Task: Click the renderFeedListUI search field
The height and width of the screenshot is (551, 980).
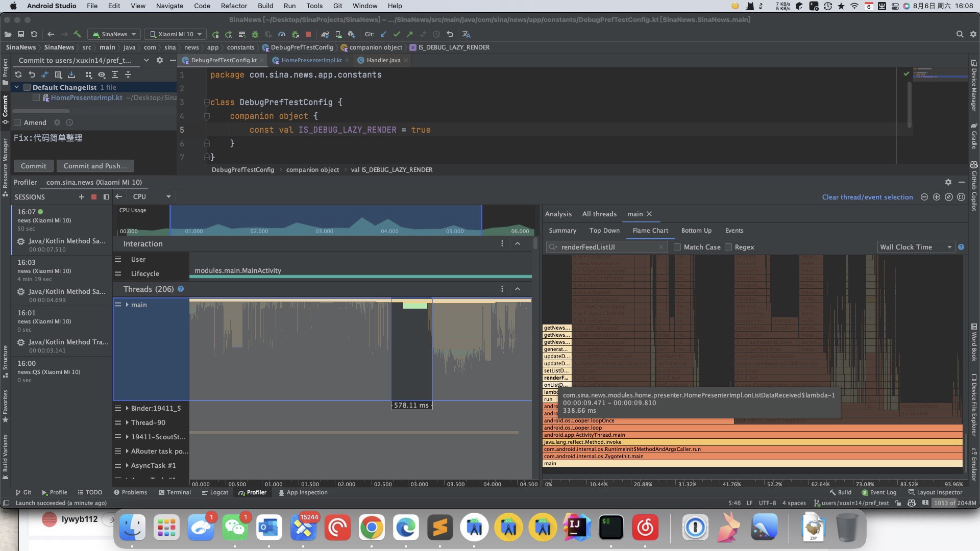Action: [x=607, y=247]
